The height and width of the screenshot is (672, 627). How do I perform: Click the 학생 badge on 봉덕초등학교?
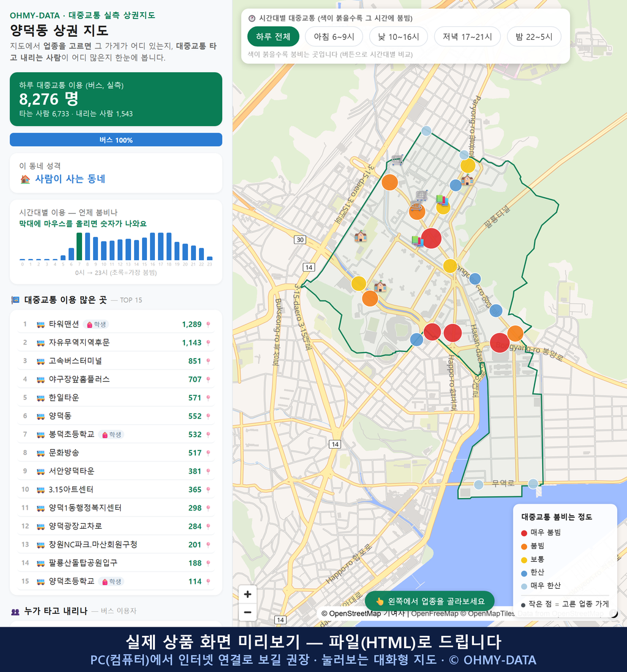[x=111, y=435]
